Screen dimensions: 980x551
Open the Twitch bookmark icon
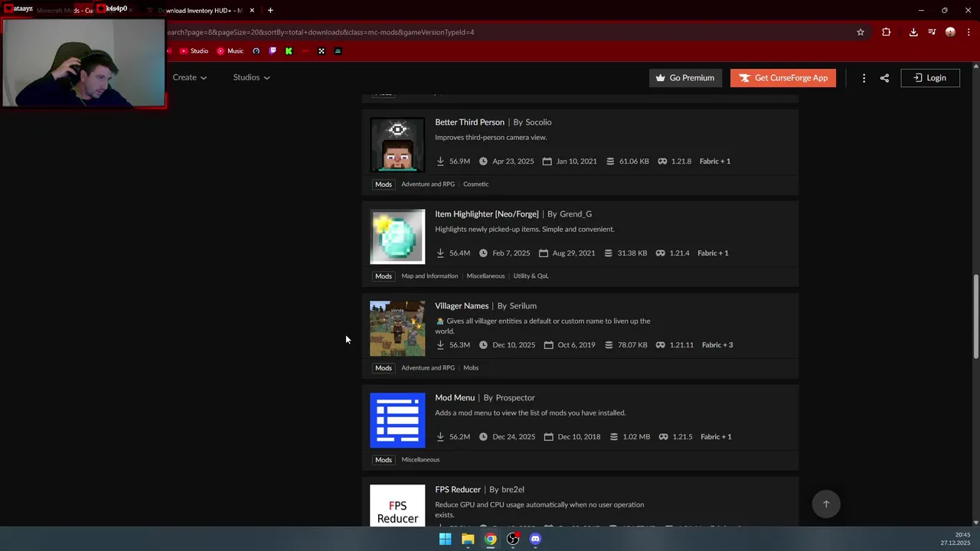click(x=273, y=51)
